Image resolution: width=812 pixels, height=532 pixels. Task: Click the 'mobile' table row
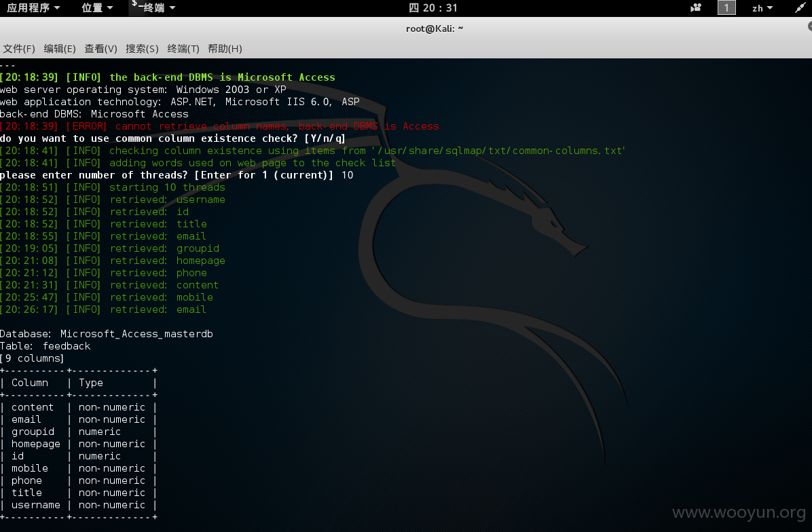(78, 468)
